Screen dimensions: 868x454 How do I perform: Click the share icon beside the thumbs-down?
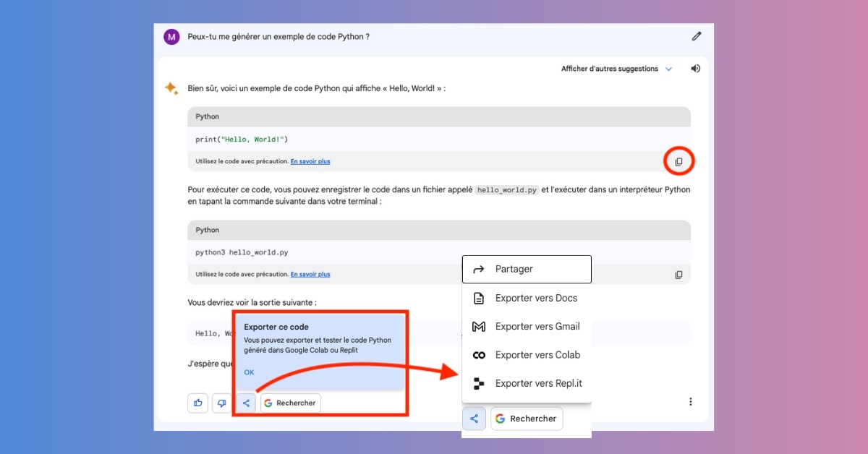tap(246, 403)
